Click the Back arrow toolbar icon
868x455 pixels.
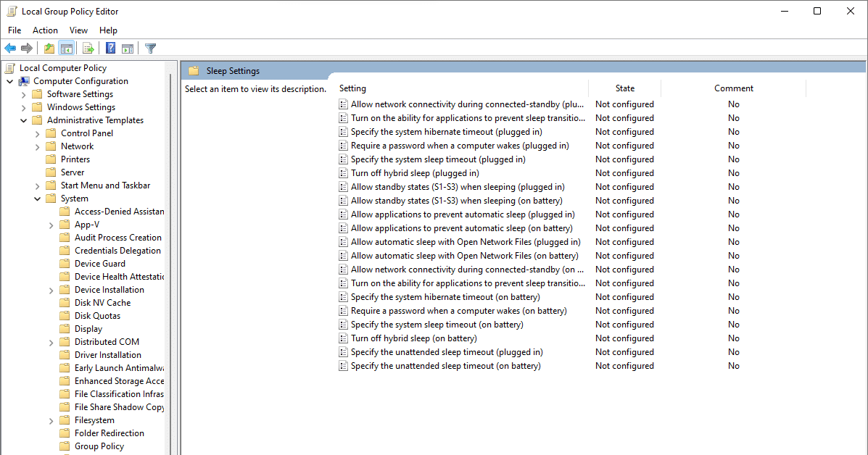pos(10,49)
